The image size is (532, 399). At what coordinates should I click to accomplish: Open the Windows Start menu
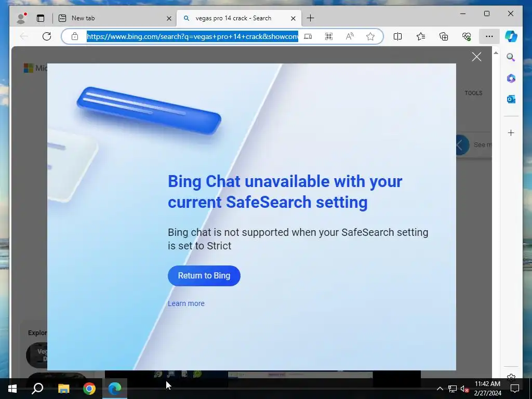pos(12,389)
